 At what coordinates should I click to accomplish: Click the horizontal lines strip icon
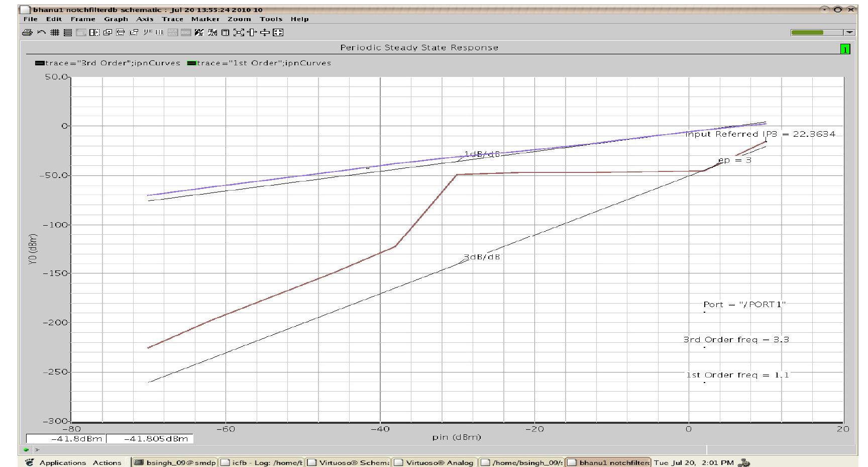click(68, 33)
